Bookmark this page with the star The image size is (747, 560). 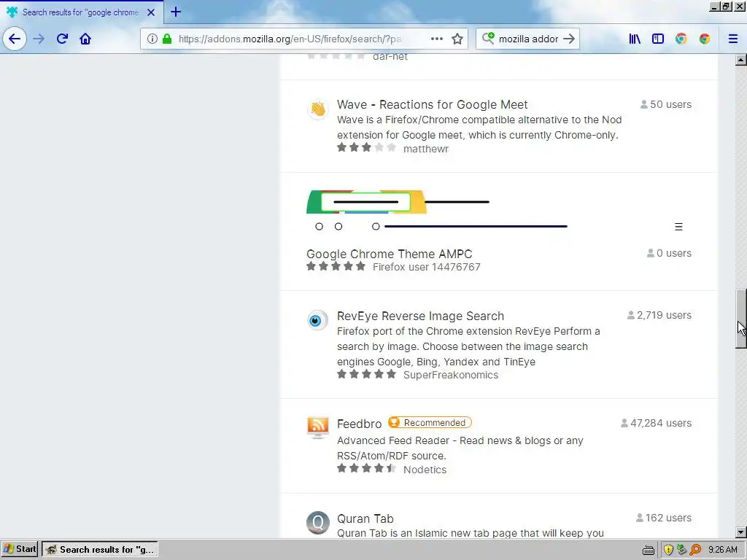coord(457,39)
